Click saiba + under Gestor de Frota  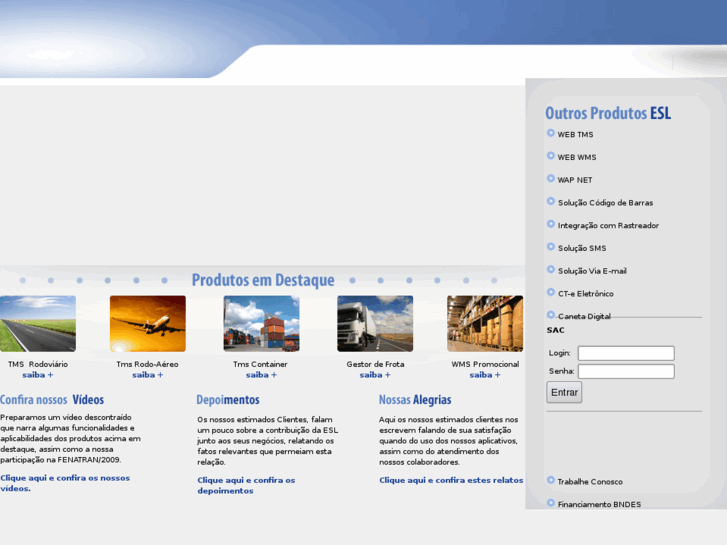tap(375, 375)
